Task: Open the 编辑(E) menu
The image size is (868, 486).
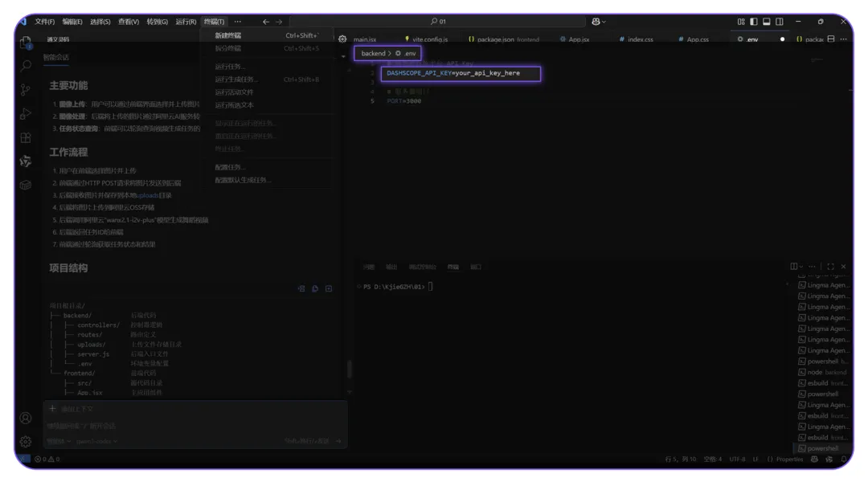Action: pyautogui.click(x=72, y=22)
